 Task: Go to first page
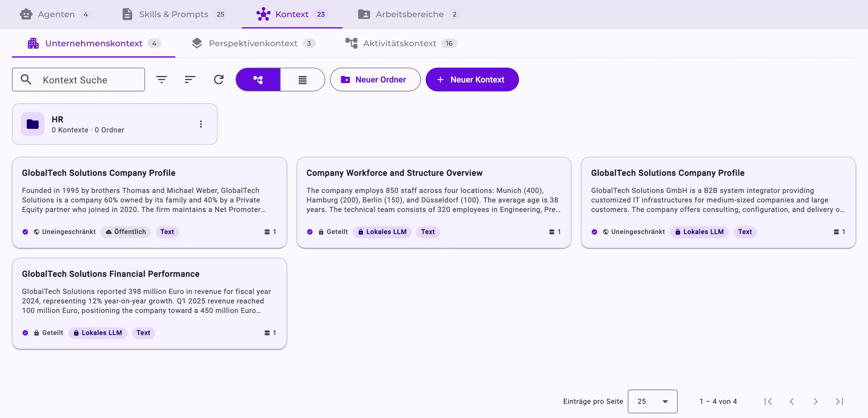coord(768,402)
